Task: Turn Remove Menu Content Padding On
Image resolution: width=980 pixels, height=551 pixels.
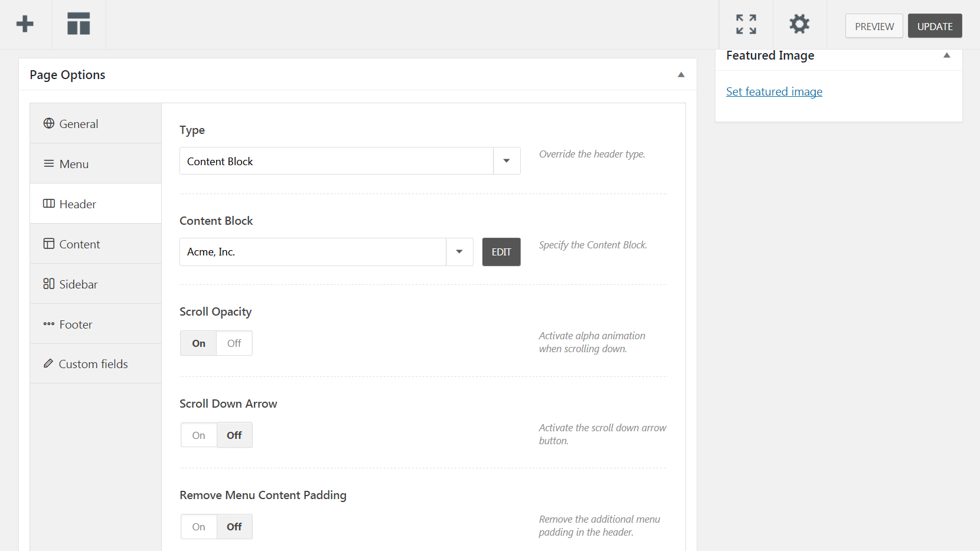Action: tap(198, 527)
